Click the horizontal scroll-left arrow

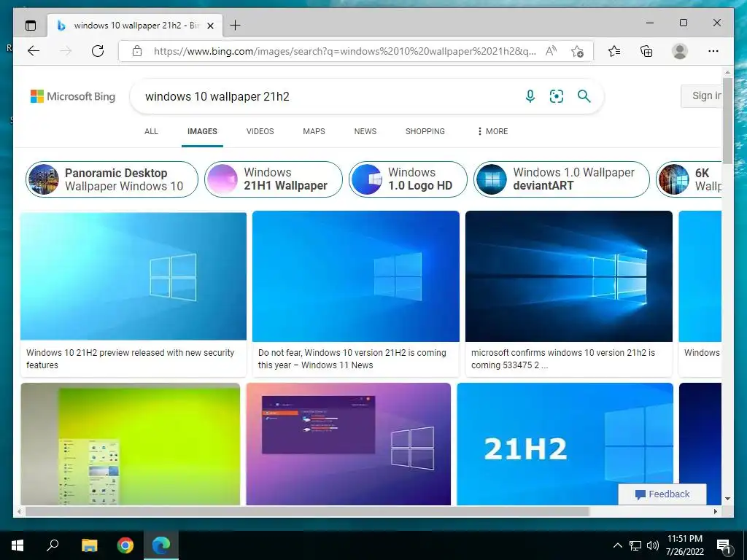19,511
